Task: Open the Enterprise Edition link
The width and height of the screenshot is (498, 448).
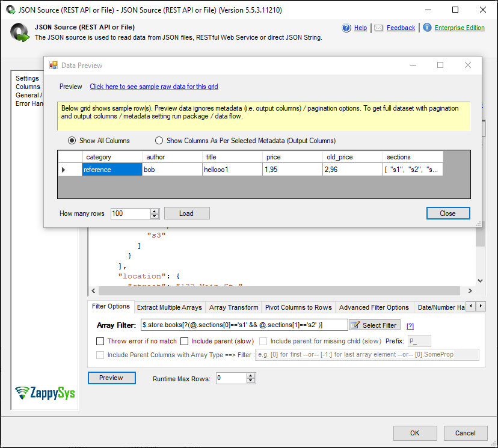Action: (x=460, y=28)
